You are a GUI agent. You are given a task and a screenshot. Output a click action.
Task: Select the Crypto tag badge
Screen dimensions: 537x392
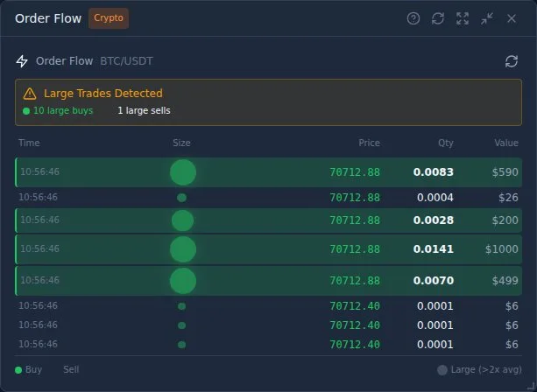click(x=109, y=18)
